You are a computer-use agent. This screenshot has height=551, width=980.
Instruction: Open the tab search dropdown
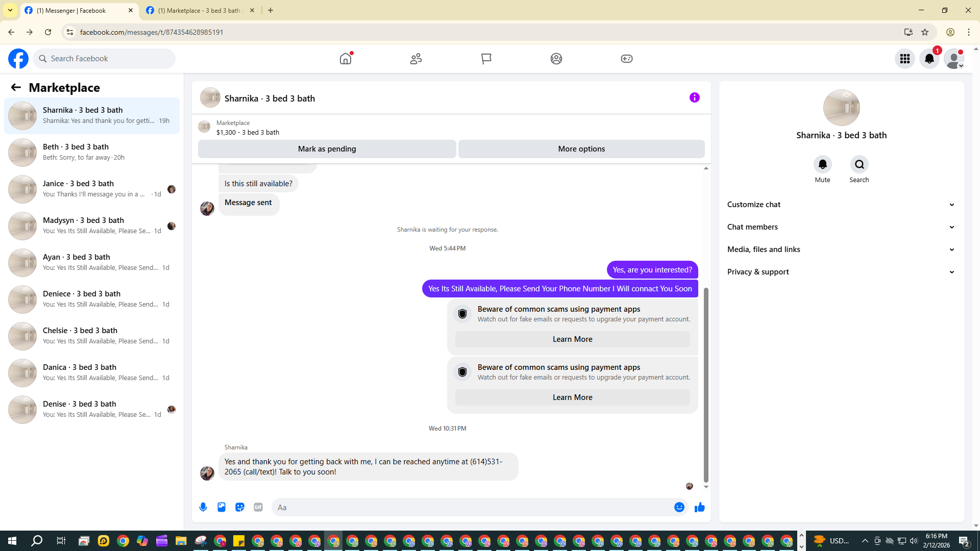click(x=10, y=10)
